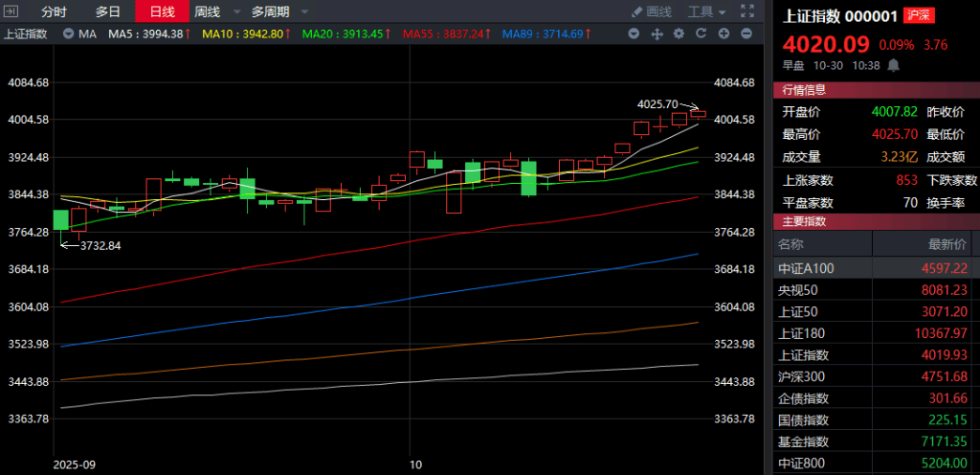980x475 pixels.
Task: Click the crosshair move icon in the chart toolbar
Action: [x=657, y=34]
